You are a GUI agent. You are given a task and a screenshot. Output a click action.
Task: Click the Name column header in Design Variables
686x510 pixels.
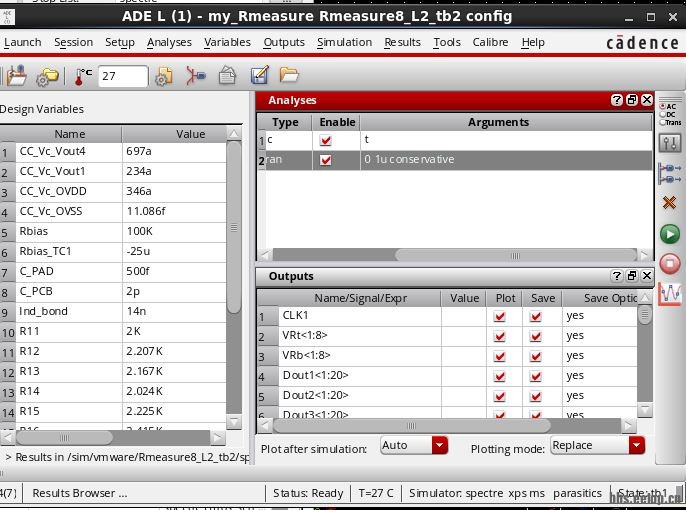(x=69, y=134)
